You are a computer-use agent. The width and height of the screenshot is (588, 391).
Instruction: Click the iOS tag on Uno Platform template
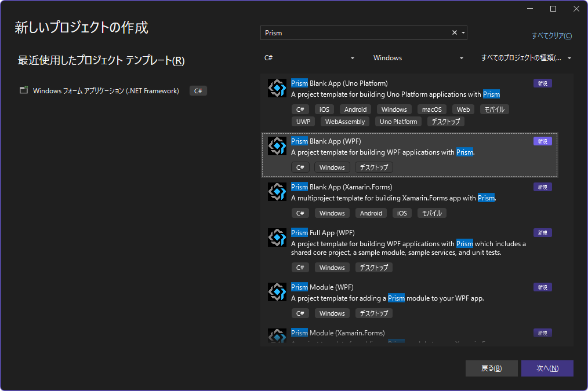pos(324,109)
